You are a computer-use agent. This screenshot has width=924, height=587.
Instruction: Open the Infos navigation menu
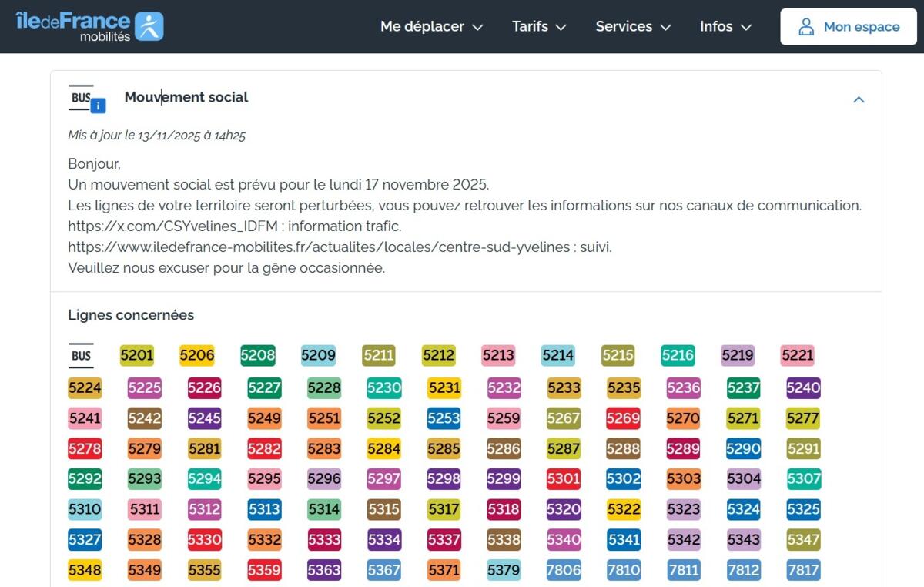(x=725, y=27)
